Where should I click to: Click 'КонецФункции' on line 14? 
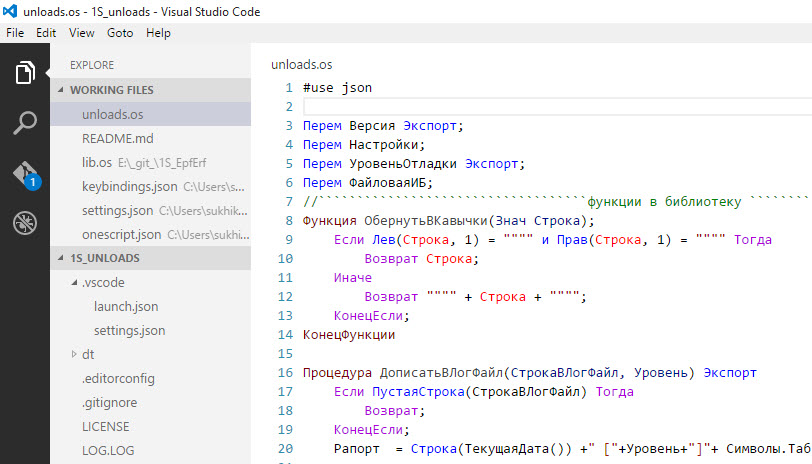pyautogui.click(x=349, y=335)
